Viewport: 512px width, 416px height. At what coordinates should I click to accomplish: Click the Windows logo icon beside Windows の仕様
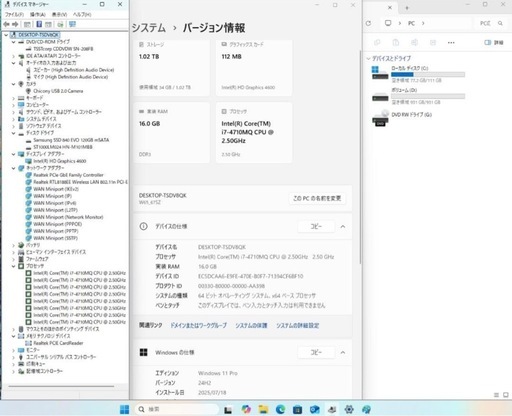(144, 352)
